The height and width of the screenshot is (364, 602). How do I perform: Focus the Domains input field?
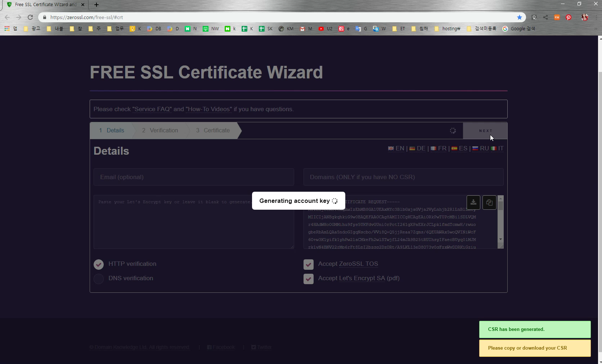(x=403, y=177)
